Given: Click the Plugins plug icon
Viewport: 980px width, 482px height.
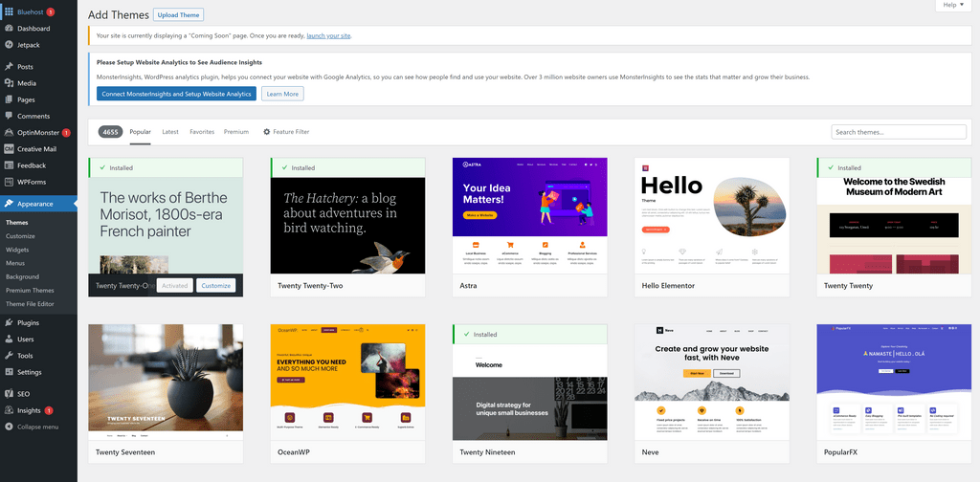Looking at the screenshot, I should tap(9, 323).
